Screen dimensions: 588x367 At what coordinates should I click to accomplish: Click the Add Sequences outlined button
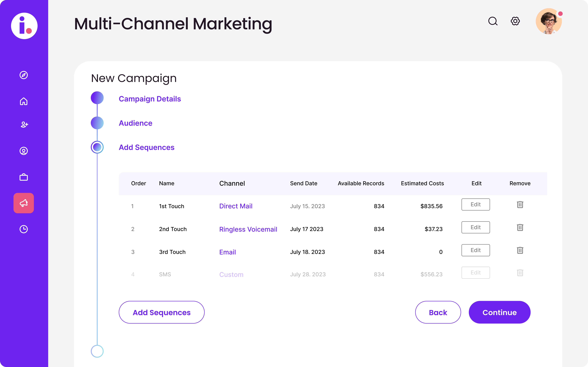click(x=162, y=312)
